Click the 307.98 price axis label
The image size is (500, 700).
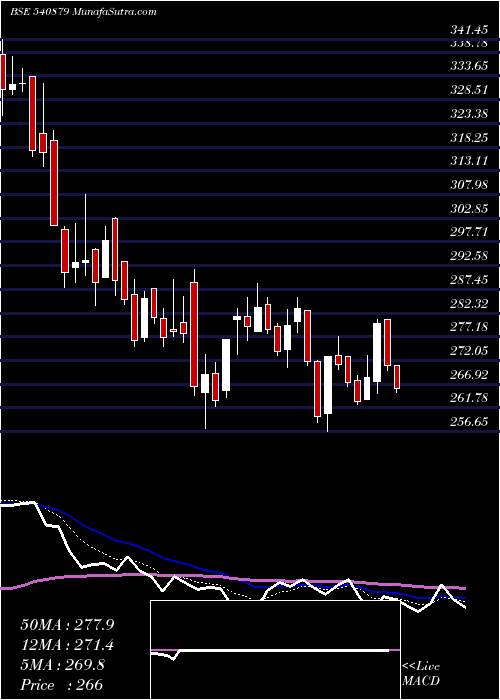pyautogui.click(x=468, y=185)
